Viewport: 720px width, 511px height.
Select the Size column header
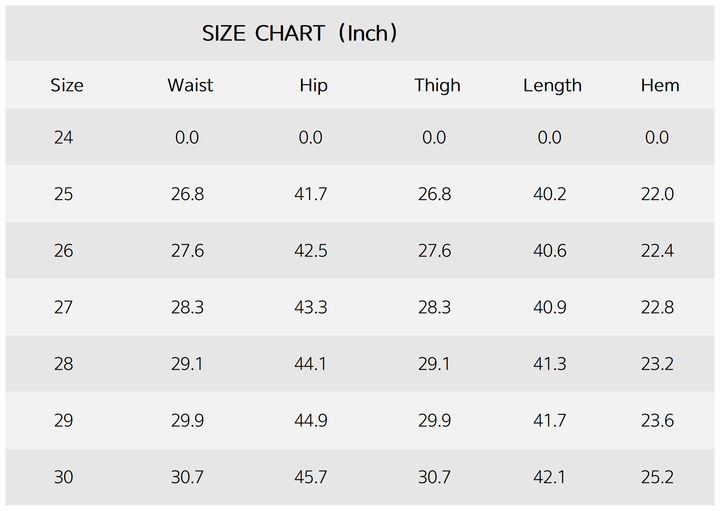67,86
